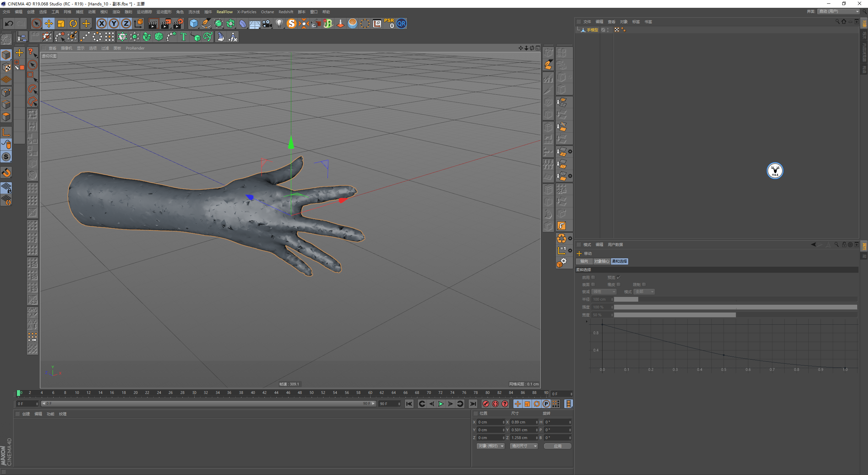The height and width of the screenshot is (475, 868).
Task: Open the 界面 layout dropdown 启动 (用户)
Action: (x=839, y=12)
